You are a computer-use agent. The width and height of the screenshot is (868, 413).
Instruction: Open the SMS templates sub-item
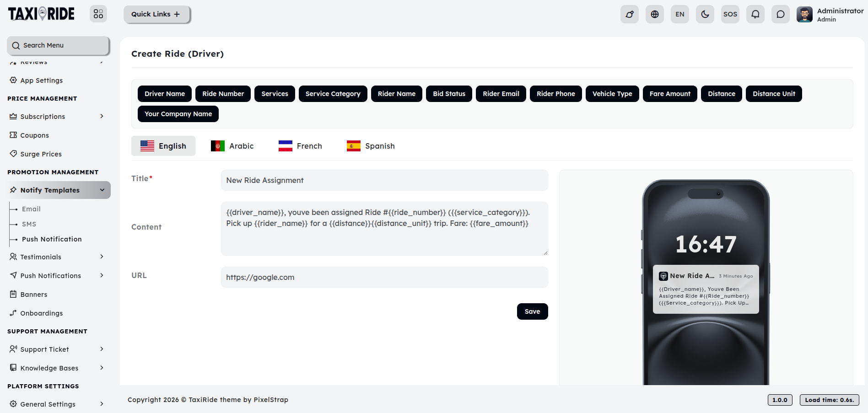(29, 224)
